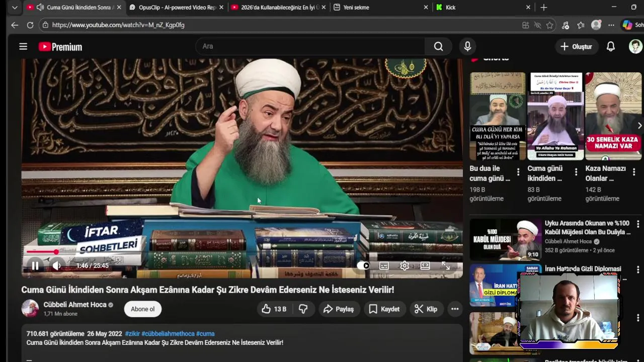Open Cübbeli Ahmet Hoca channel name link
The image size is (644, 362).
click(x=75, y=305)
